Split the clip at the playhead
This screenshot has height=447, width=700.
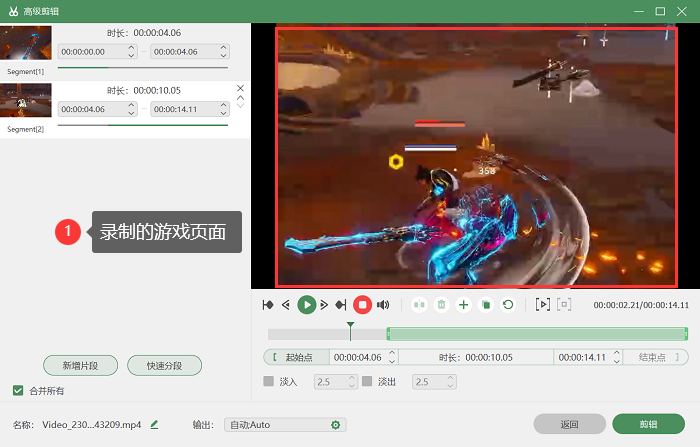point(419,305)
